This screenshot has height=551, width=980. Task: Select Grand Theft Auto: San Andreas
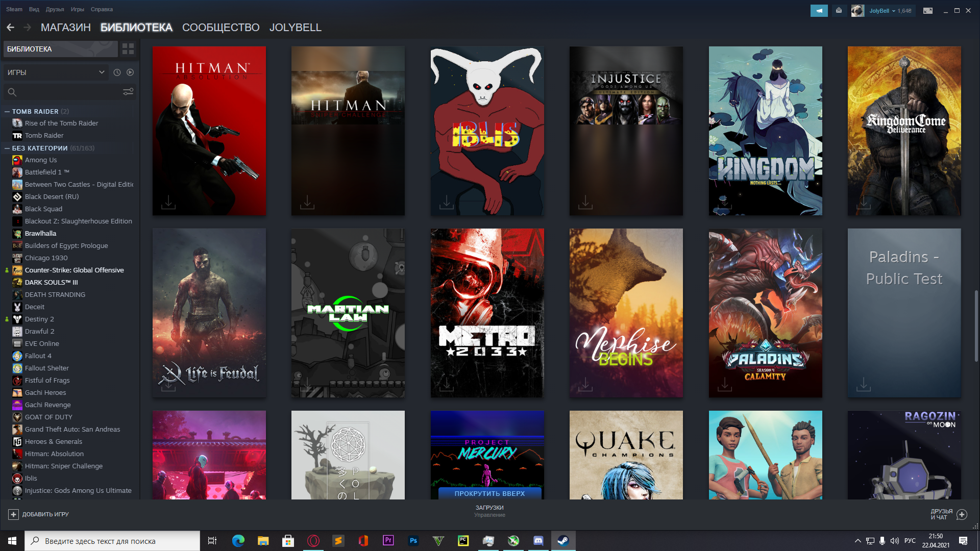point(72,430)
